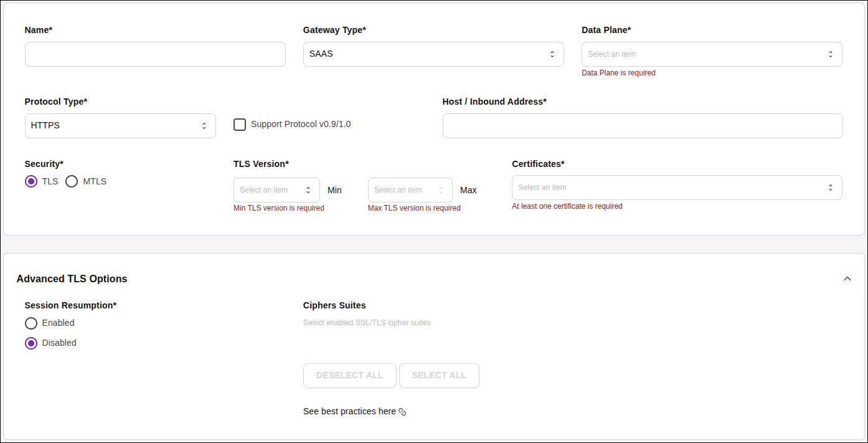Open the Data Plane selector
Screen dimensions: 868x443
point(710,54)
